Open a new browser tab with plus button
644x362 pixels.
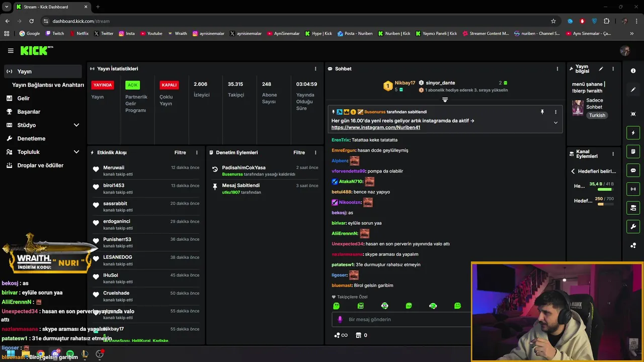[98, 7]
